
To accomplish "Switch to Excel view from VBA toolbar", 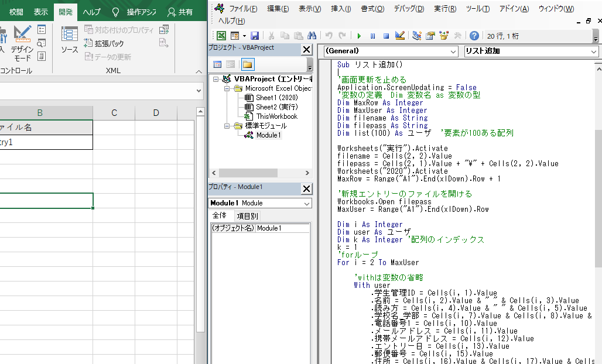I will coord(221,36).
